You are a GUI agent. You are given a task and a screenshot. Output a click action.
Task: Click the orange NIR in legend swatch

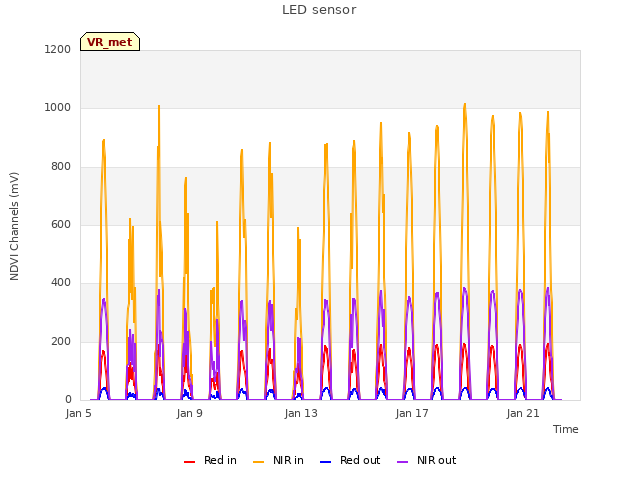click(x=258, y=462)
